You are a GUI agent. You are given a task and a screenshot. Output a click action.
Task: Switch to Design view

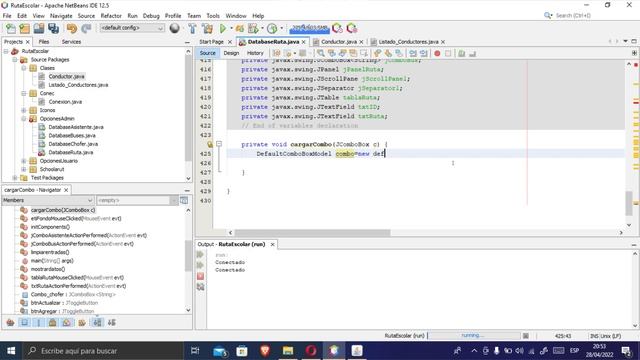[x=231, y=53]
